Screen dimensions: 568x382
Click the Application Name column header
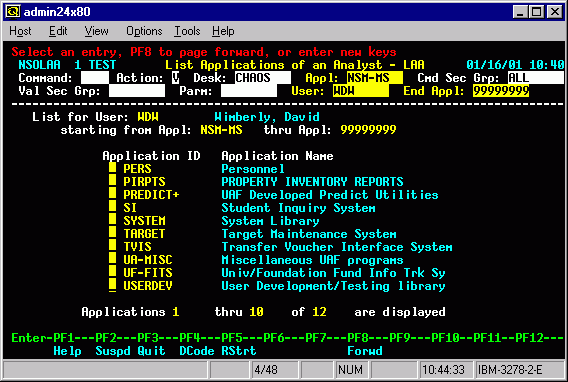[277, 156]
